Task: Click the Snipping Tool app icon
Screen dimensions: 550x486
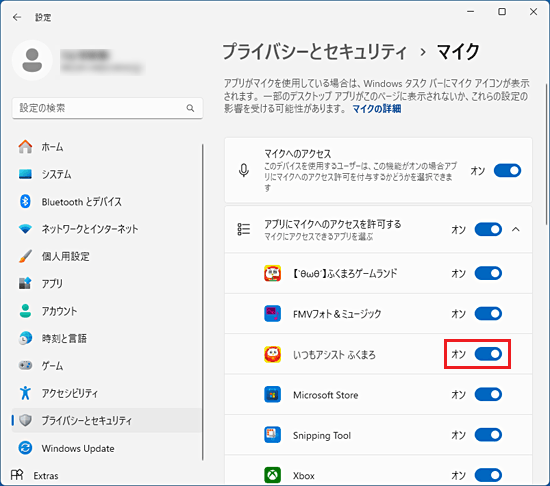Action: pyautogui.click(x=273, y=435)
